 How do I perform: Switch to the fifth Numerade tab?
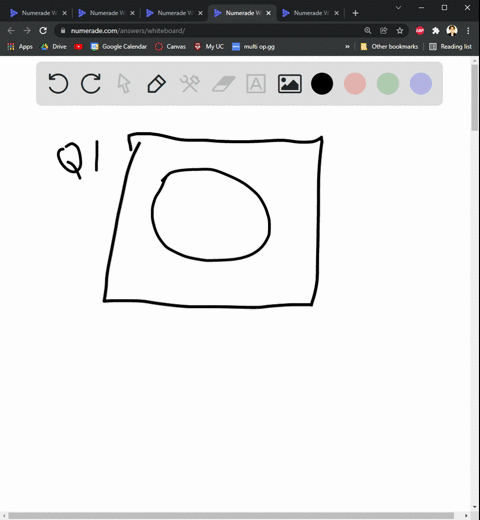pos(310,13)
